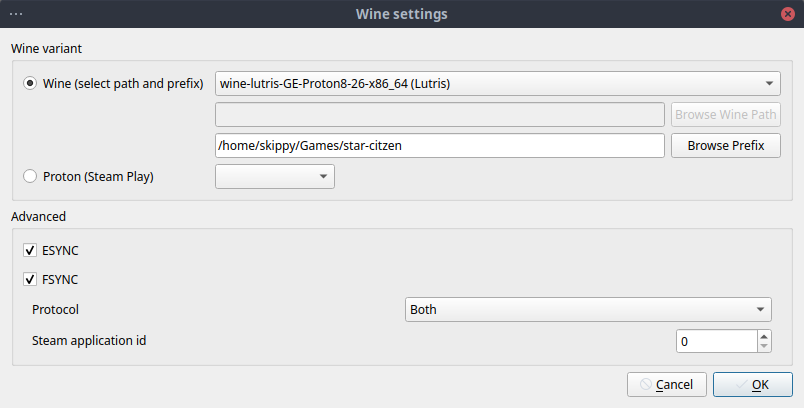This screenshot has height=408, width=804.
Task: Uncheck the FSYNC option
Action: click(30, 279)
